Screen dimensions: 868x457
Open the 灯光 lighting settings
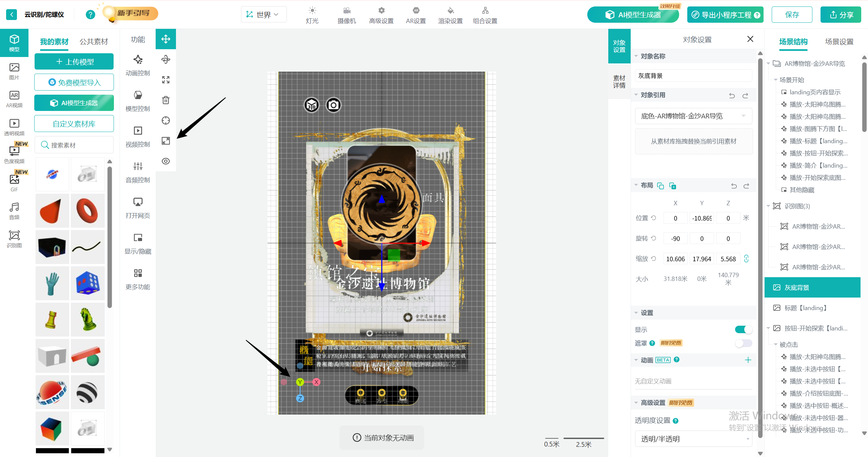312,15
